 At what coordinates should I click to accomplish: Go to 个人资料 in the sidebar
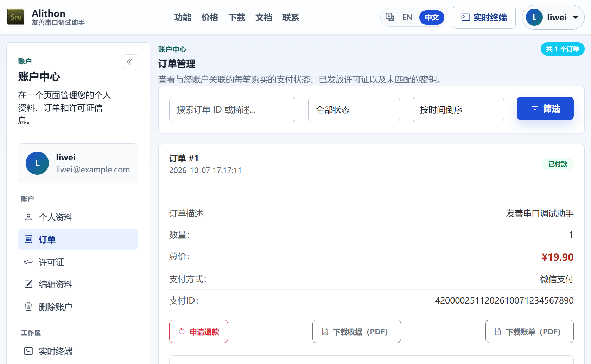78,217
